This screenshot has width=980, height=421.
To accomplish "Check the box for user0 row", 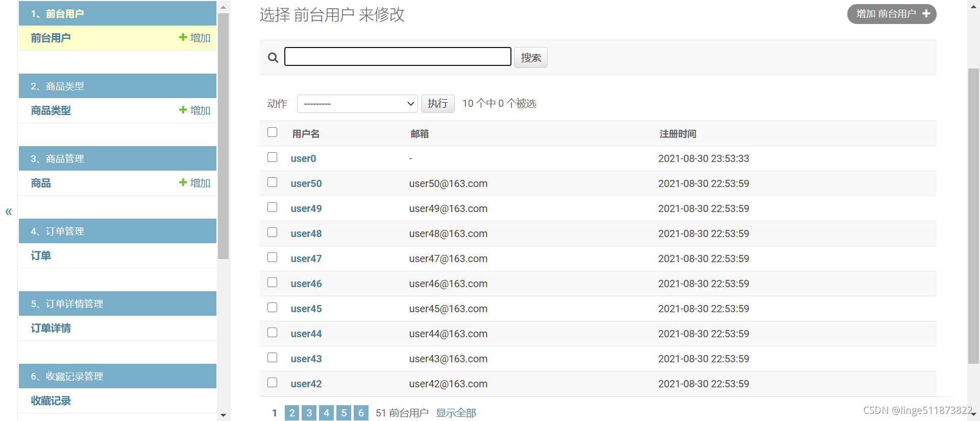I will coord(273,157).
